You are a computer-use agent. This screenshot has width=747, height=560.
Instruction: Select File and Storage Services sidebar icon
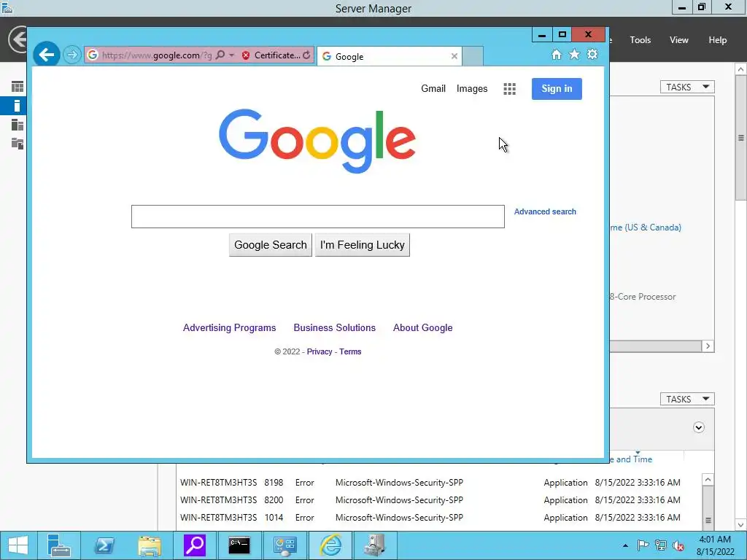18,144
